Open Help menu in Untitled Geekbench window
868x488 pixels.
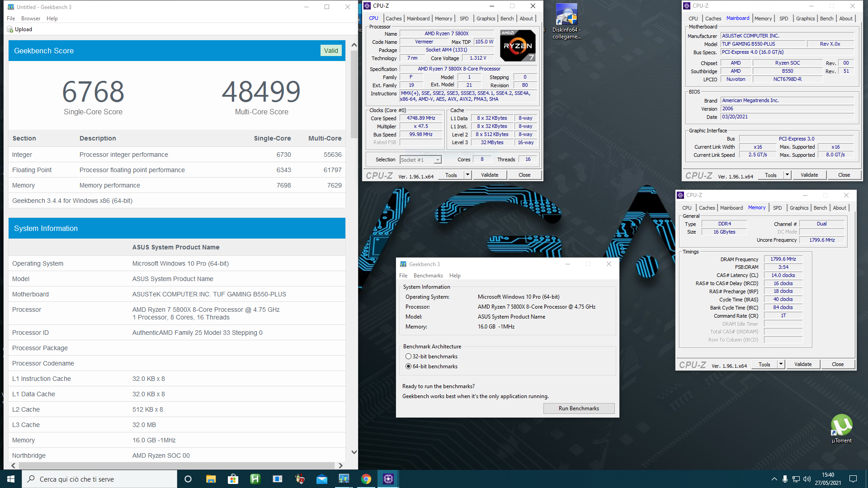click(52, 19)
